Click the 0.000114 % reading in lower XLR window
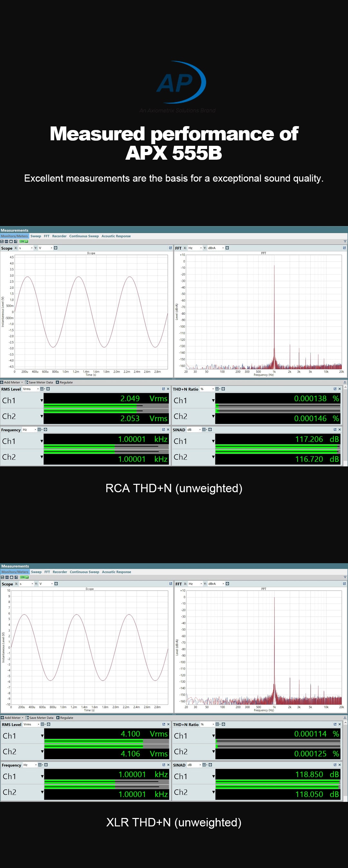The width and height of the screenshot is (348, 868). tap(316, 733)
